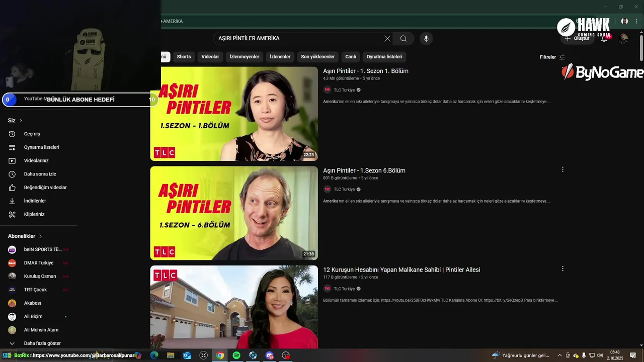Viewport: 644px width, 362px height.
Task: Open Akabest channel avatar
Action: [12, 303]
